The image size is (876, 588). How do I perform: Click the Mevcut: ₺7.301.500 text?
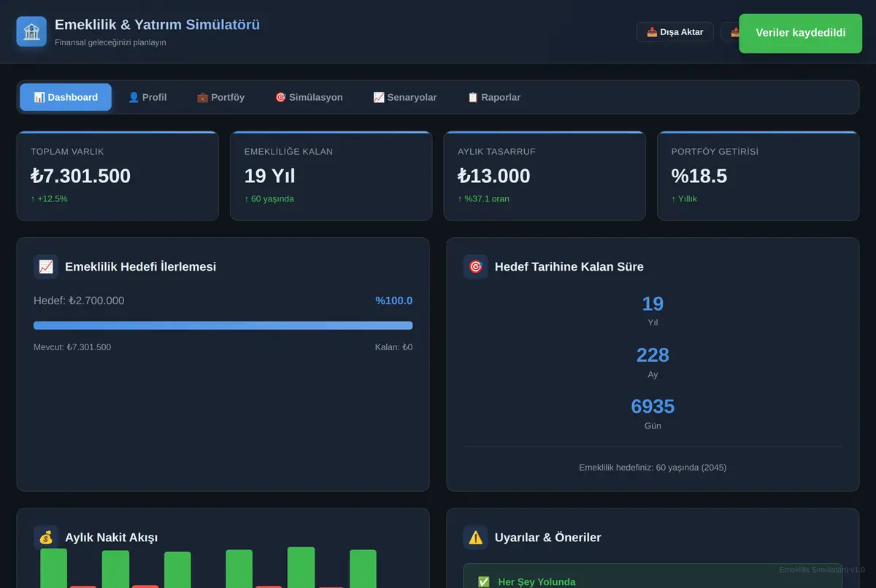(72, 347)
